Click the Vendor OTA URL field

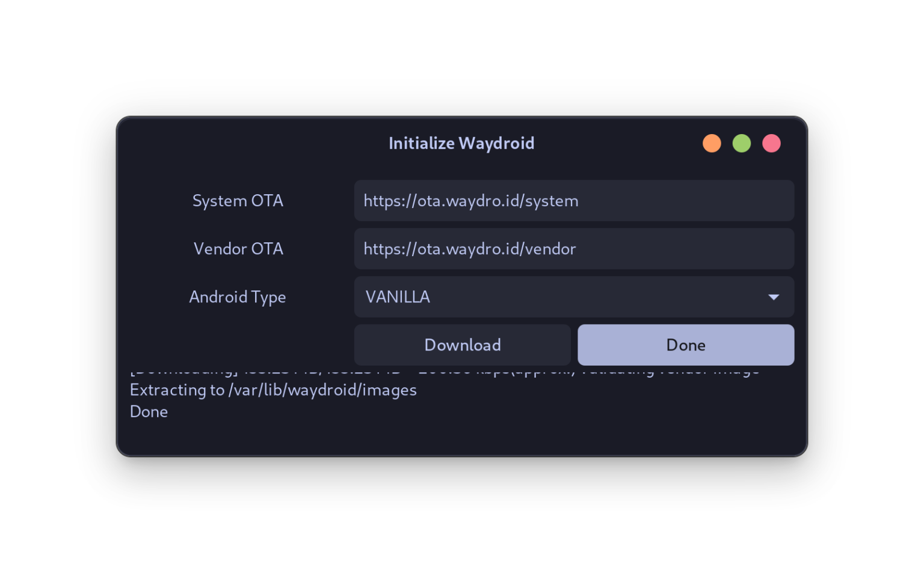coord(574,248)
